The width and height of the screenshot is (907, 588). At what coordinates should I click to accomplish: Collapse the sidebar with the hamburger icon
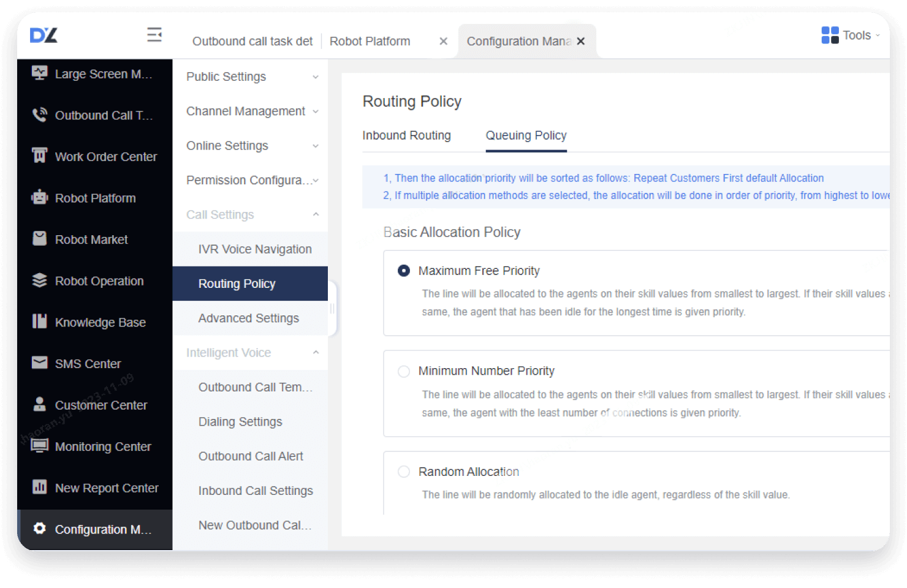pos(154,35)
